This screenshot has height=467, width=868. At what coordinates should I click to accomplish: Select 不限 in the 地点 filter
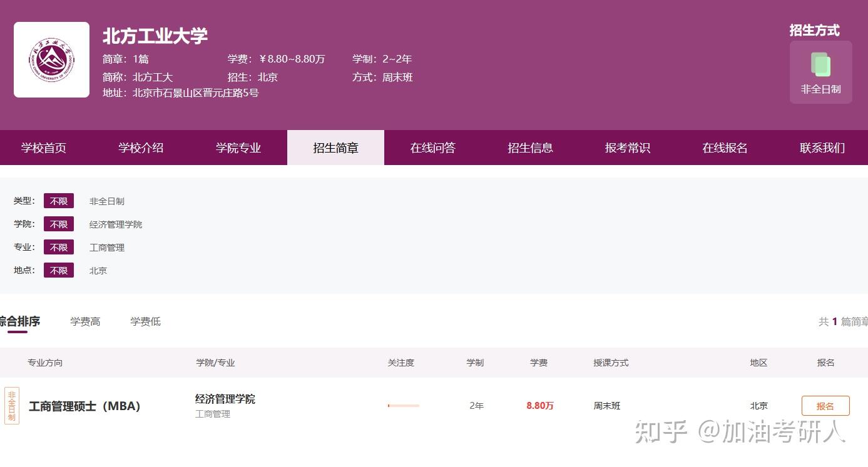pyautogui.click(x=59, y=271)
